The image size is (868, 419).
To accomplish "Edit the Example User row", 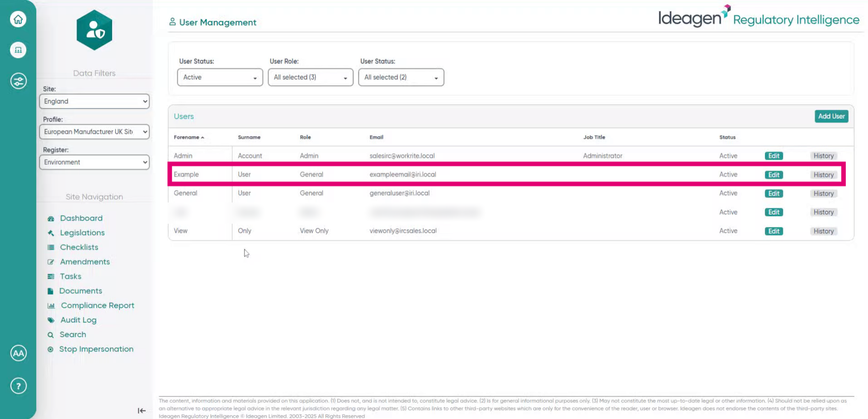I will click(x=774, y=175).
